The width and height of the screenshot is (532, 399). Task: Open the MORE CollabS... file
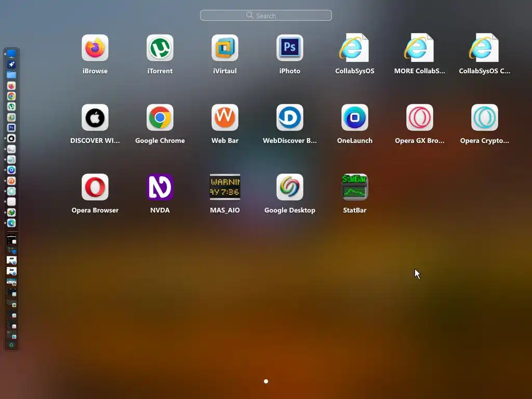tap(419, 48)
